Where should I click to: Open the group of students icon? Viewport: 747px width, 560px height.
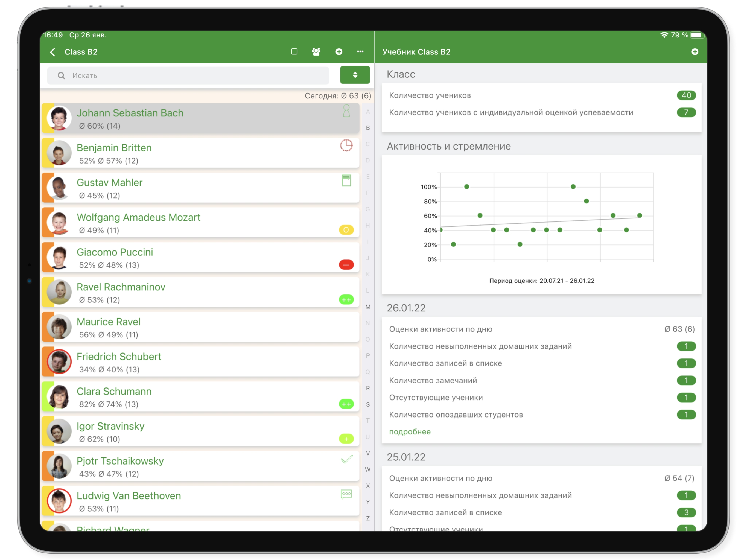click(x=316, y=52)
